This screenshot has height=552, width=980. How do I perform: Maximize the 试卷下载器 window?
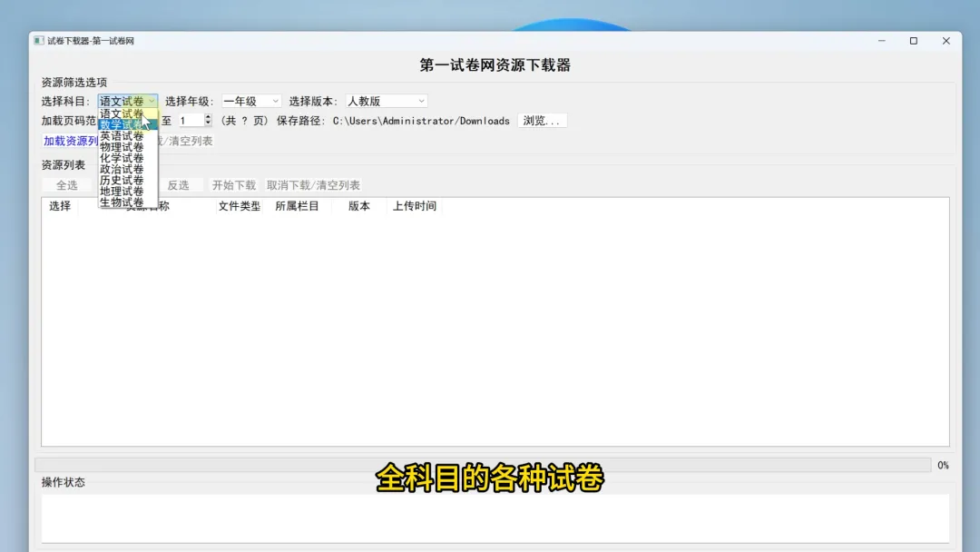(914, 41)
